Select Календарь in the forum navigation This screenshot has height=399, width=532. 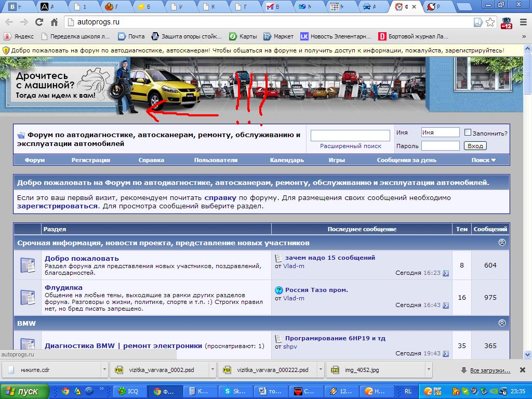click(x=287, y=160)
